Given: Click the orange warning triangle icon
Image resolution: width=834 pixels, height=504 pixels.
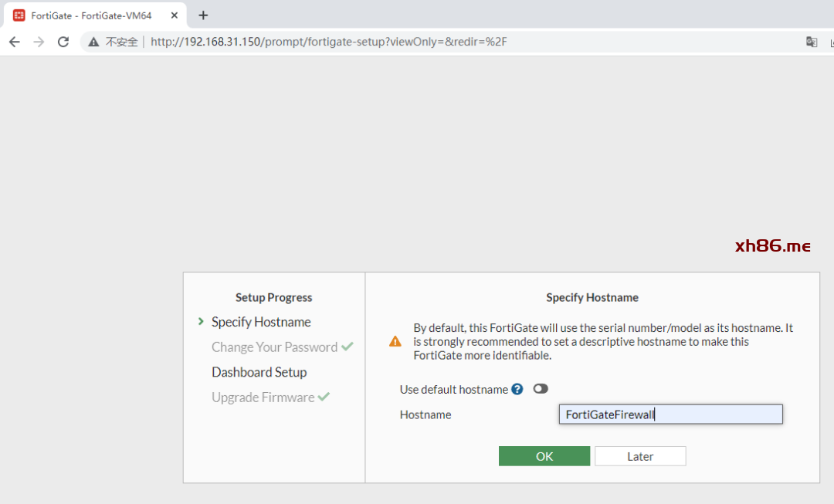Looking at the screenshot, I should coord(395,341).
